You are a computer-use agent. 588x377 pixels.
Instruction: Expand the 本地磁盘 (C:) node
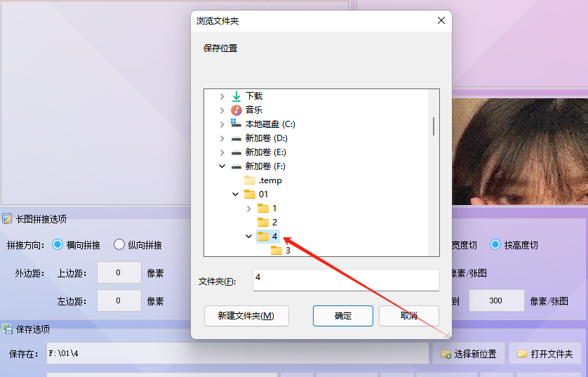click(222, 124)
